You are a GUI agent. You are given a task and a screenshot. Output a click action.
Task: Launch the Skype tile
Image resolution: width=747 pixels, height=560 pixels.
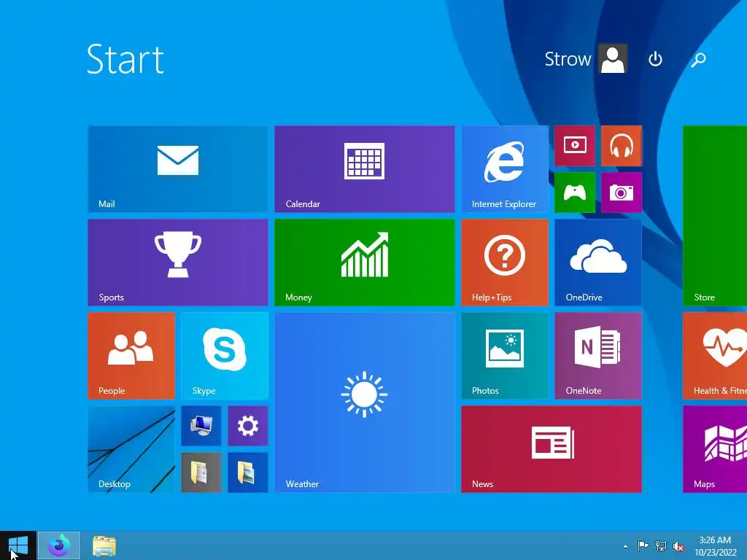pyautogui.click(x=225, y=356)
